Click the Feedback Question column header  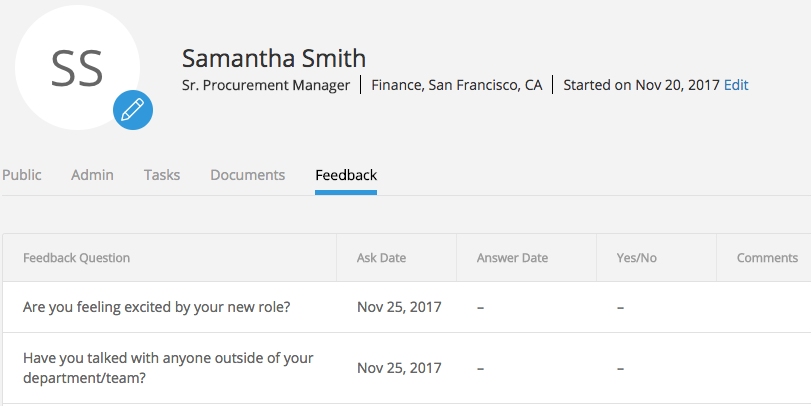[77, 258]
